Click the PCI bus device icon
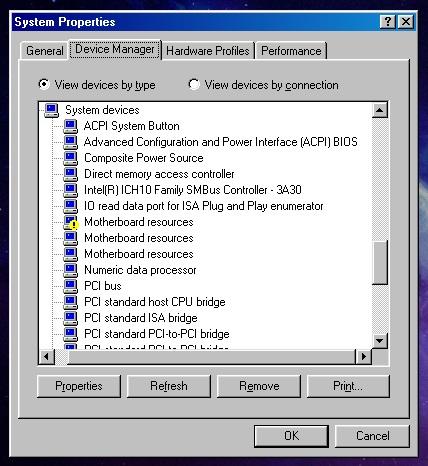Viewport: 428px width, 466px height. tap(70, 286)
